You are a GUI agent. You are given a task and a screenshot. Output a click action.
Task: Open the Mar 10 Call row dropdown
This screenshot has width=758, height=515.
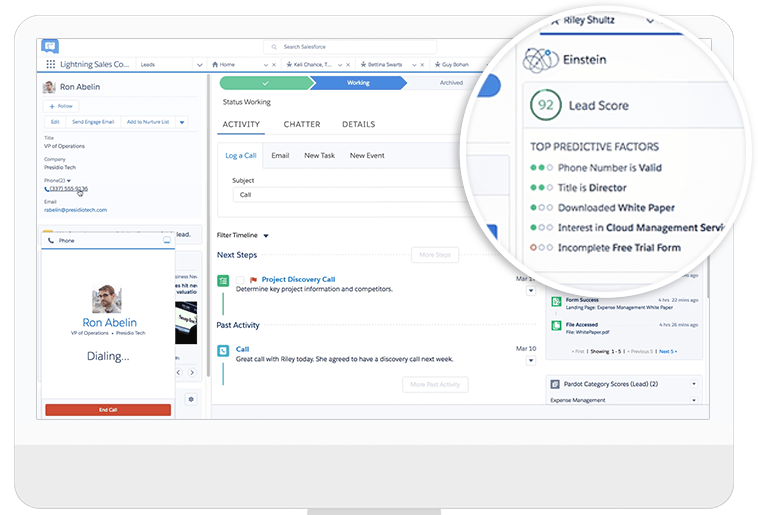point(531,360)
